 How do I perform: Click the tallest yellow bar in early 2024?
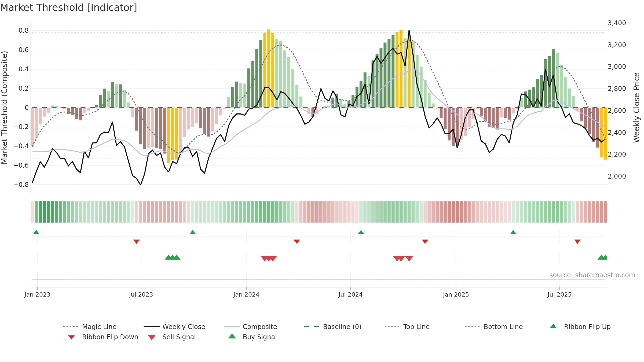click(x=269, y=68)
